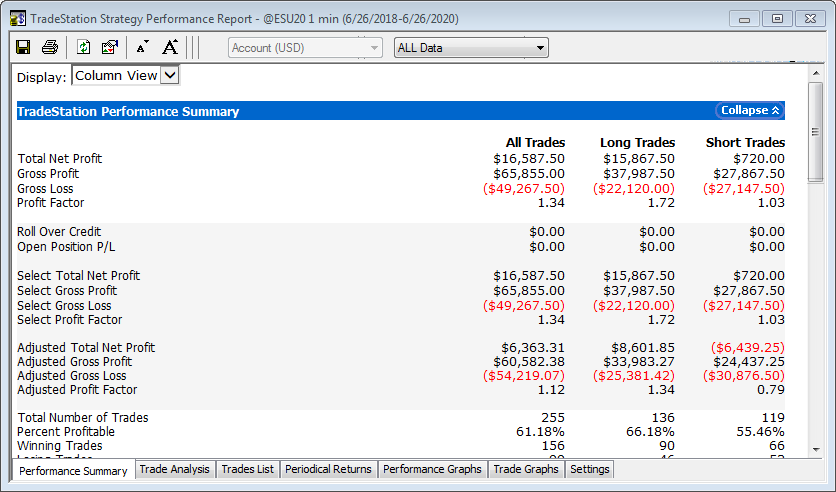Screen dimensions: 836x492
Task: Select the Total Net Profit label
Action: (60, 159)
